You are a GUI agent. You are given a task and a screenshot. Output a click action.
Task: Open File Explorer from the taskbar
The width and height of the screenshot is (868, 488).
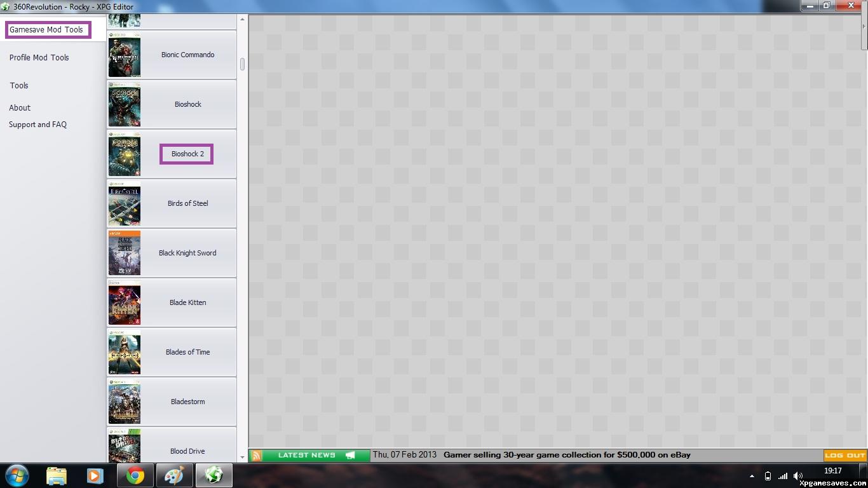tap(57, 475)
